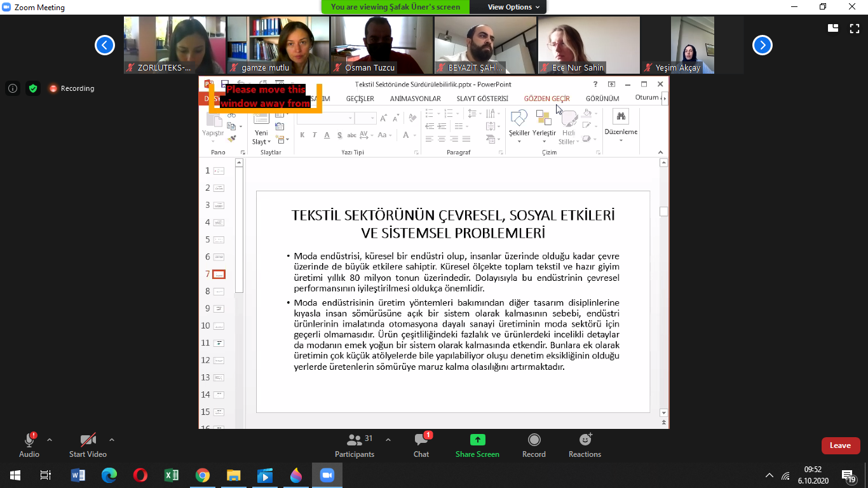Click the Oturum sign-in link

point(647,98)
